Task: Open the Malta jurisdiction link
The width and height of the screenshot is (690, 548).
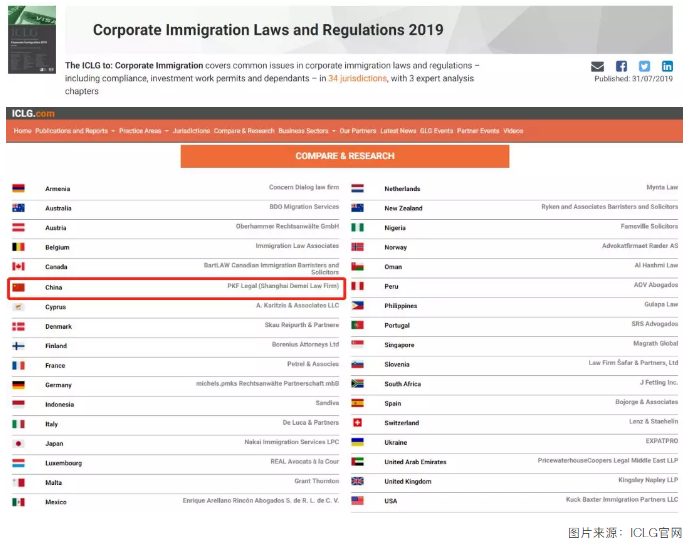Action: pos(53,482)
